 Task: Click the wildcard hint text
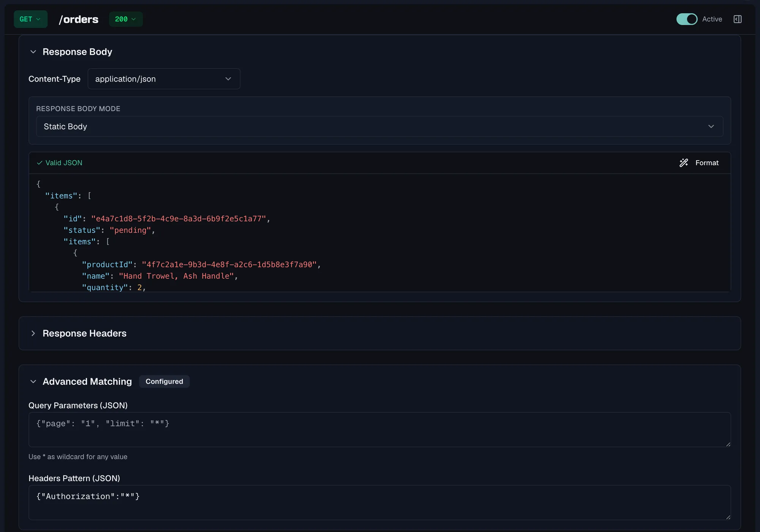(x=78, y=457)
